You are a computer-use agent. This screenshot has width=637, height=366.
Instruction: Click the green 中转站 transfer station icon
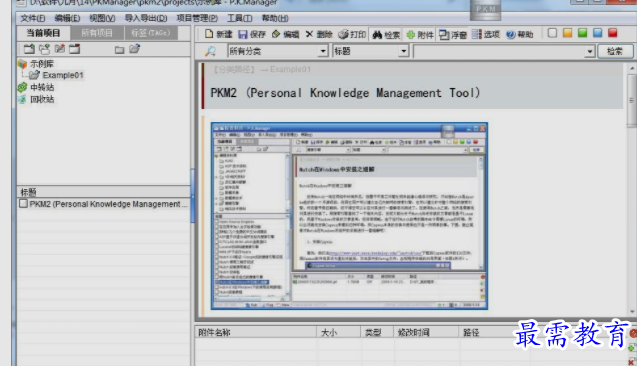[22, 87]
